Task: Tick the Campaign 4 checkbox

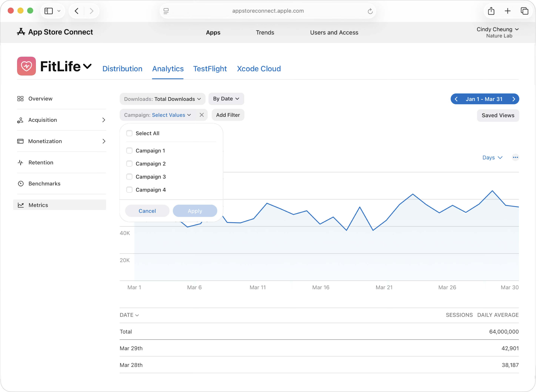Action: coord(129,190)
